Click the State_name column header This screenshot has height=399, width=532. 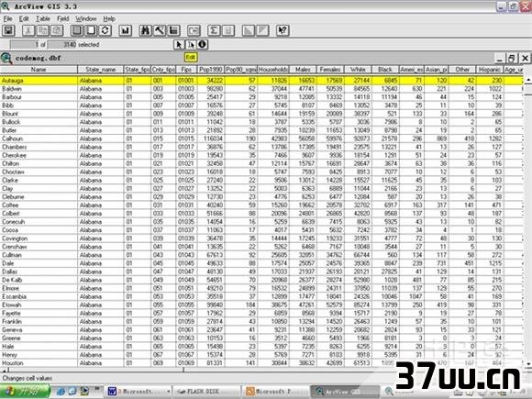[x=100, y=70]
